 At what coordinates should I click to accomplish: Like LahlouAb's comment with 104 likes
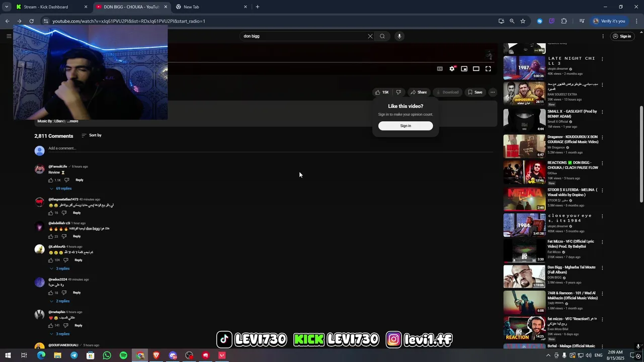(50, 260)
